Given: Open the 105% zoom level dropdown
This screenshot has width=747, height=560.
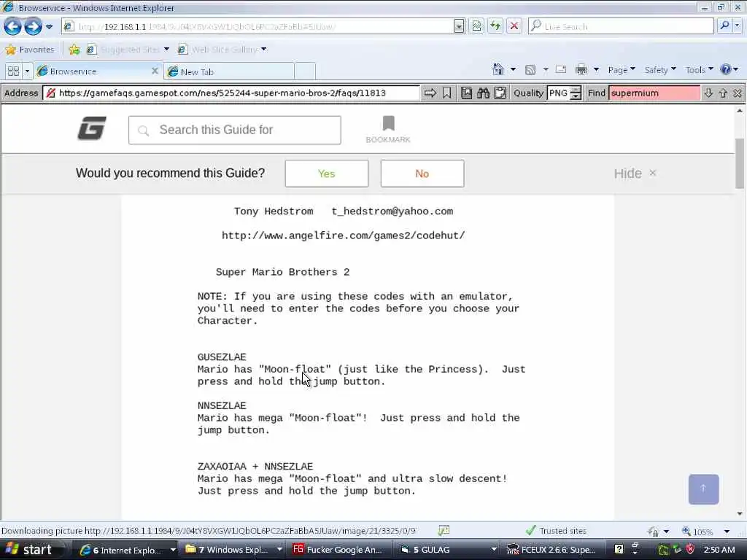Looking at the screenshot, I should tap(727, 532).
